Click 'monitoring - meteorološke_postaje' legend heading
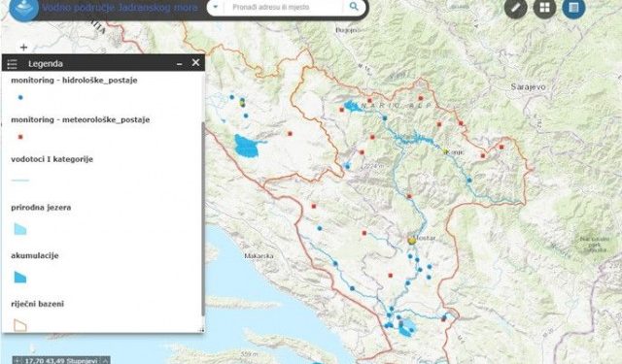The image size is (622, 364). (x=81, y=119)
